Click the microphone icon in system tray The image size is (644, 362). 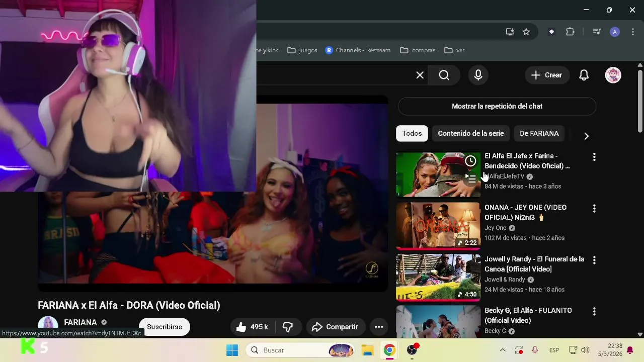[535, 350]
